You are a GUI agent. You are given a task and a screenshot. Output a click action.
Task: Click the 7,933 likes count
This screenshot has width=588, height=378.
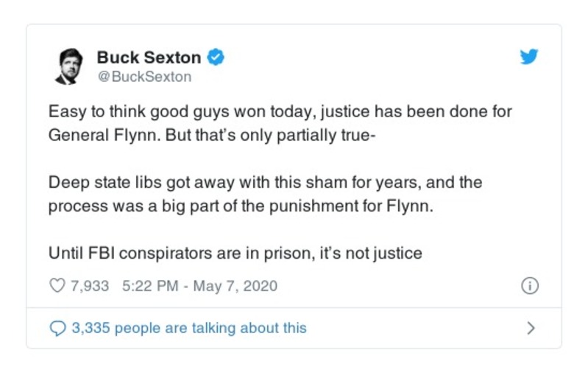pyautogui.click(x=89, y=286)
